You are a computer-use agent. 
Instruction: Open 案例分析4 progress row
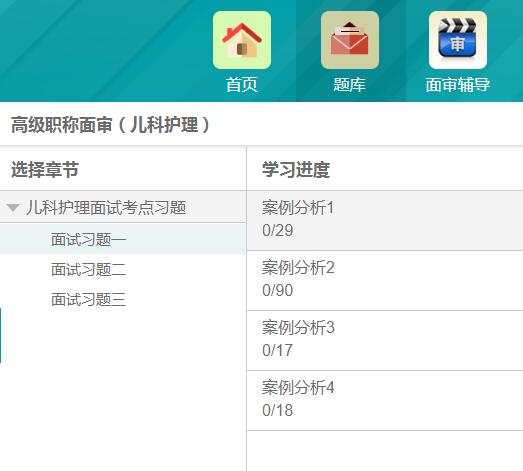click(x=385, y=401)
